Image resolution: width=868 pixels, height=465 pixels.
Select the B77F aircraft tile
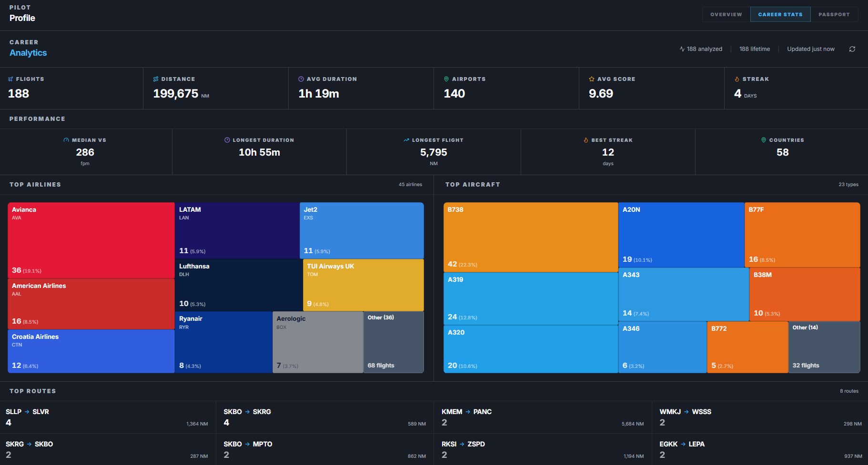[x=802, y=235]
